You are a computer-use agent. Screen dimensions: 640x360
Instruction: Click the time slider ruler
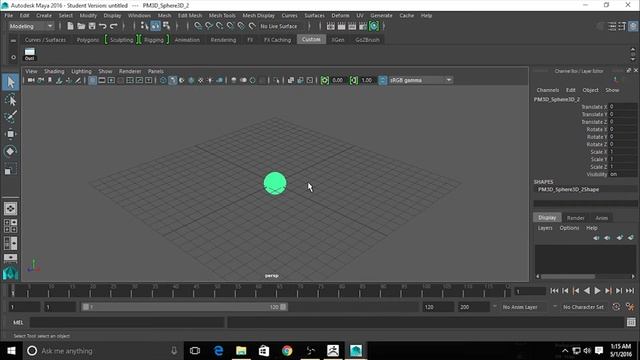click(260, 291)
